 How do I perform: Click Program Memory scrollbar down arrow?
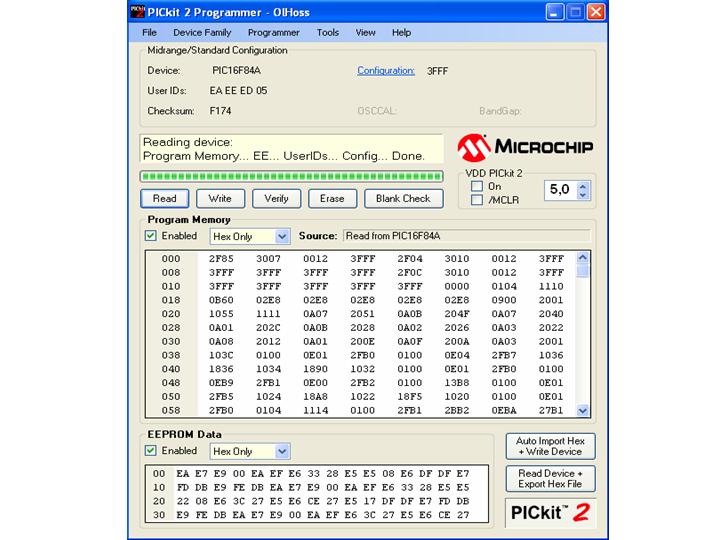582,411
